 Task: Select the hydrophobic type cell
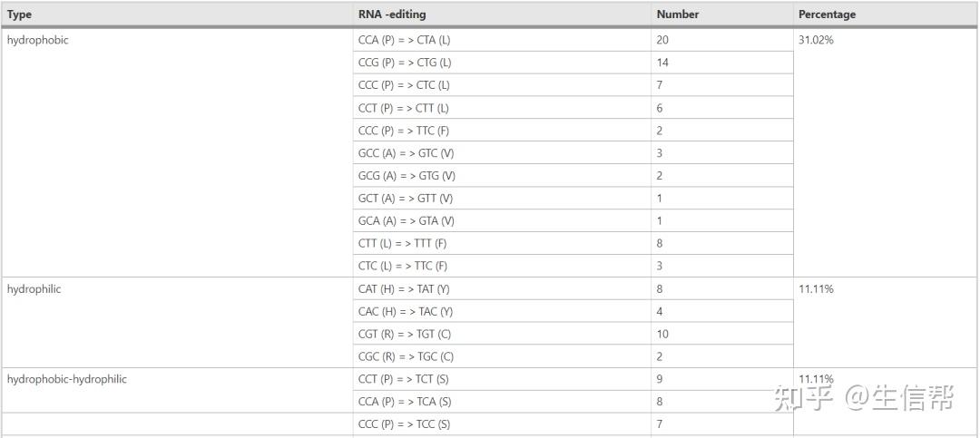point(37,40)
